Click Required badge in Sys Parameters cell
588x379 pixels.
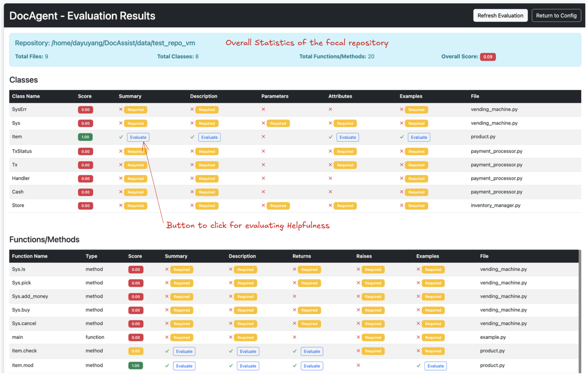pos(278,123)
